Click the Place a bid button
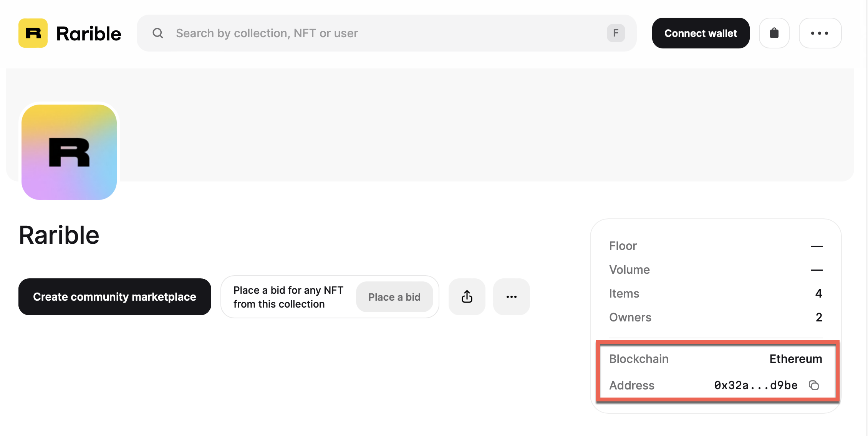 tap(394, 297)
